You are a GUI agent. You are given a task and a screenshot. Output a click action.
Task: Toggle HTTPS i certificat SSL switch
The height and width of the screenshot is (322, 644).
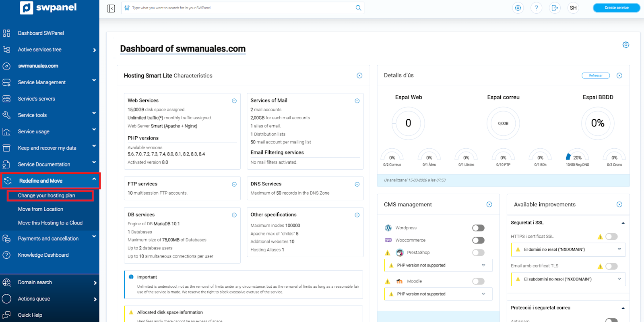[x=611, y=237]
